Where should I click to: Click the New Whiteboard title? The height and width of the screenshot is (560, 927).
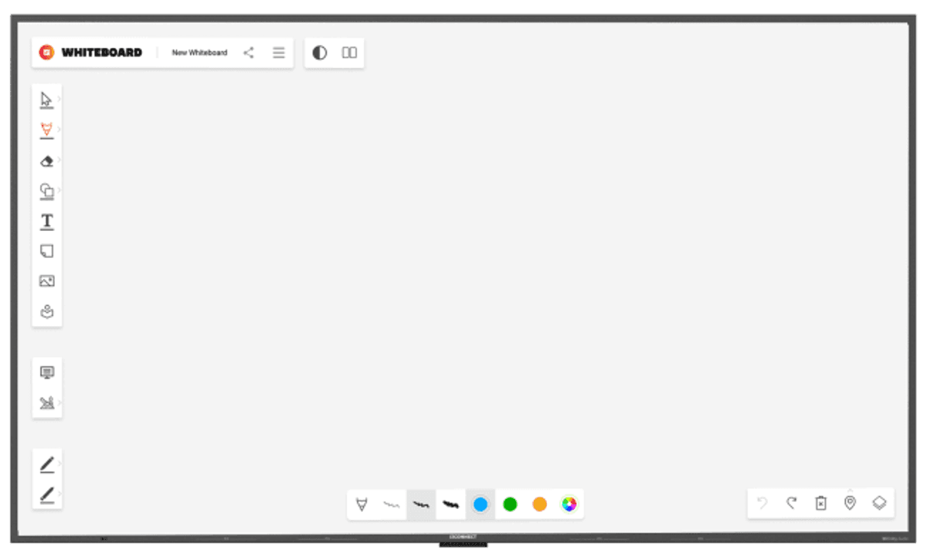click(x=199, y=53)
